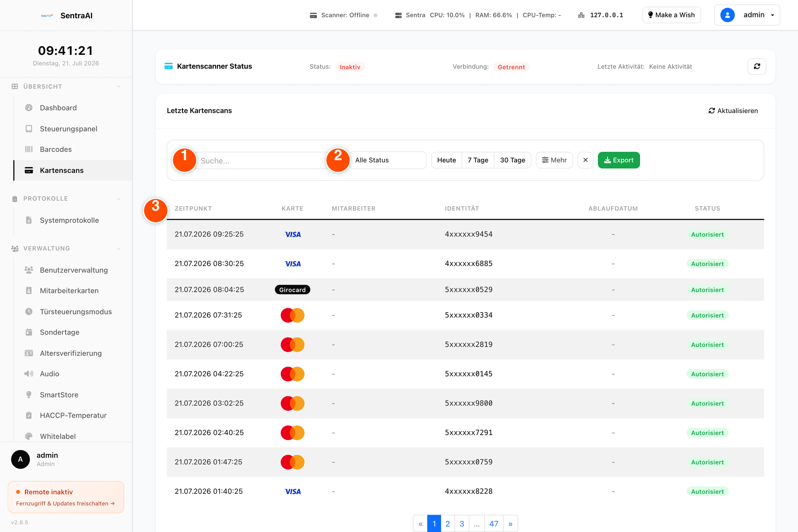Clear filters with the X button
798x532 pixels.
click(x=585, y=160)
